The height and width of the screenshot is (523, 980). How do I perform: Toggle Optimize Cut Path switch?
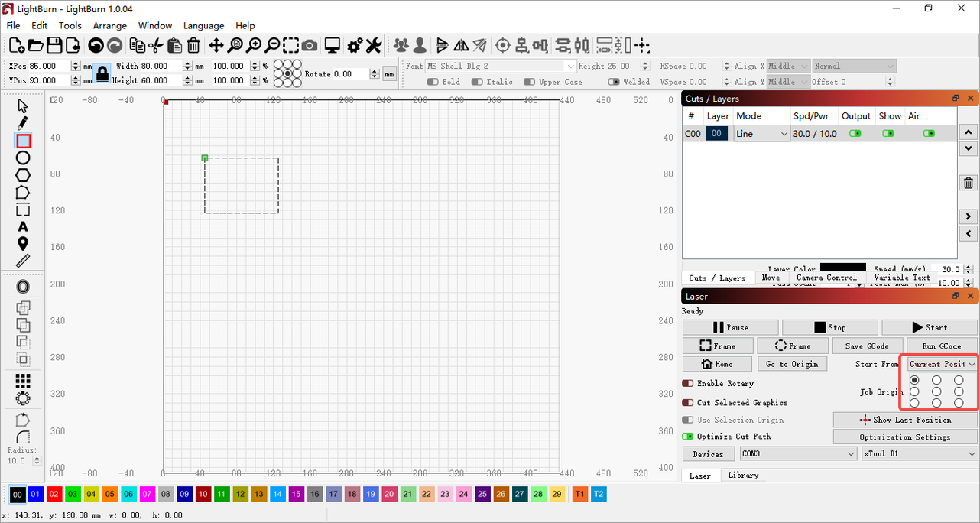[687, 437]
